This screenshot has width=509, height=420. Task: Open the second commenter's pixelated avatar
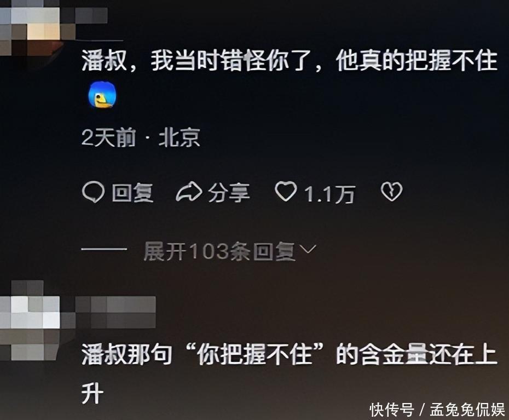(30, 320)
